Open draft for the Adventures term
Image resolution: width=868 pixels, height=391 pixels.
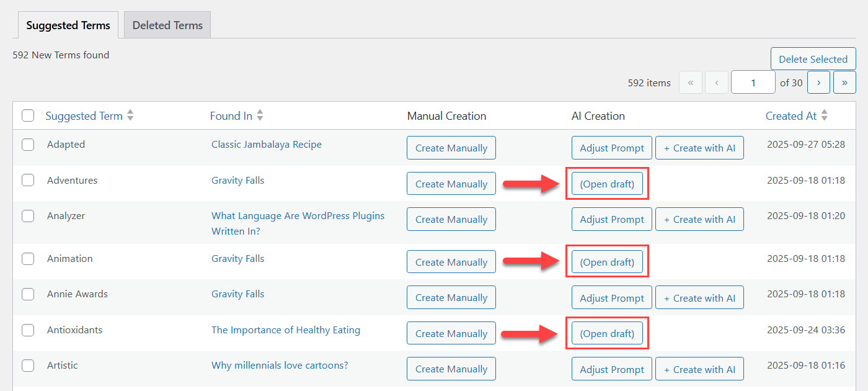(607, 184)
